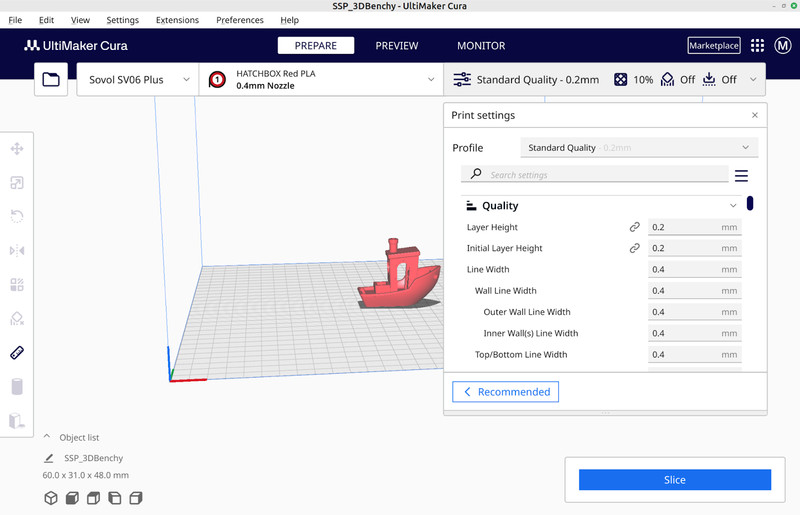The height and width of the screenshot is (515, 800).
Task: Collapse the print settings summary chevron
Action: pos(753,80)
